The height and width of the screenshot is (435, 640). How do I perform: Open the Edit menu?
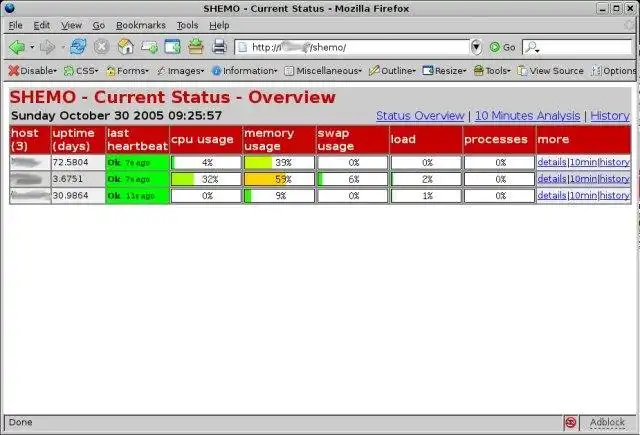pyautogui.click(x=42, y=25)
